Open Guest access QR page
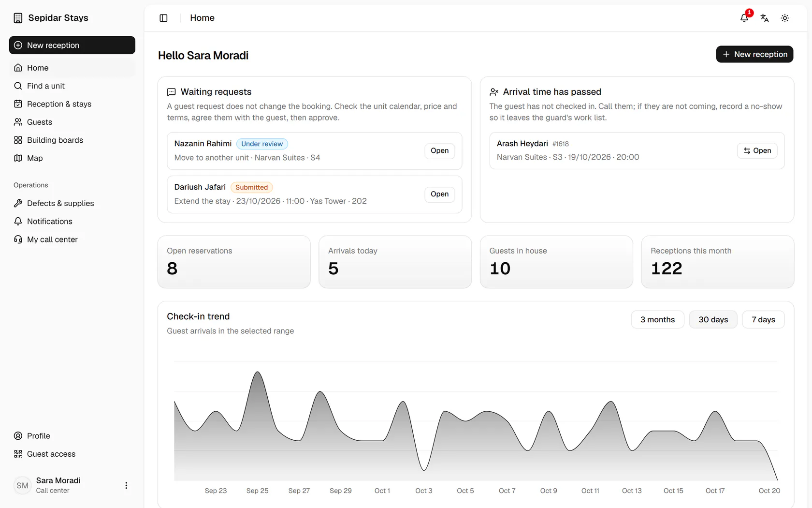The image size is (812, 508). [72, 454]
